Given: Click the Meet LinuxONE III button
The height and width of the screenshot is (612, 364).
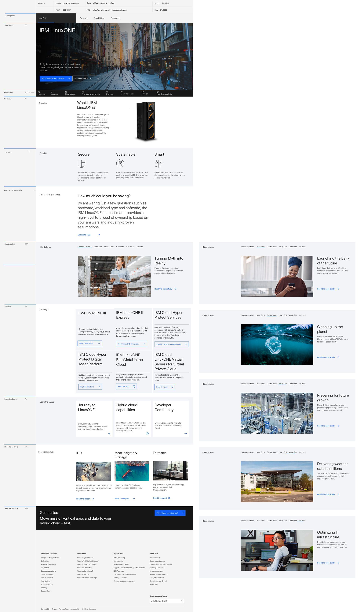Looking at the screenshot, I should click(x=89, y=344).
